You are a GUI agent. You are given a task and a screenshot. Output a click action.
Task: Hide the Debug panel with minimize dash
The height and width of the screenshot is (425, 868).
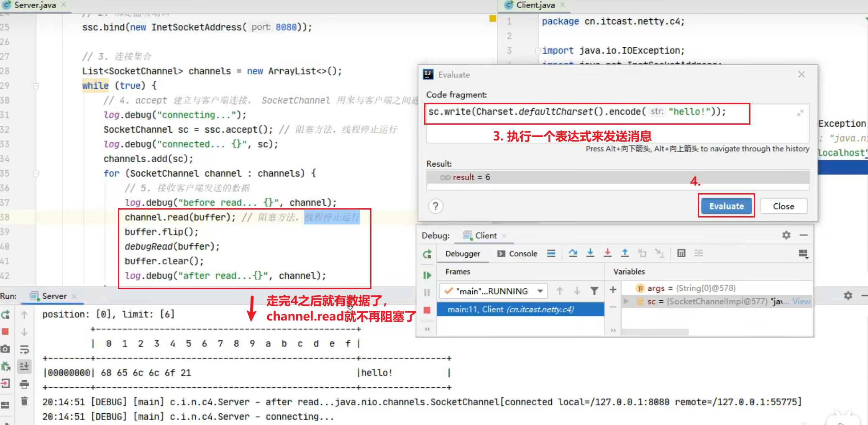[803, 235]
